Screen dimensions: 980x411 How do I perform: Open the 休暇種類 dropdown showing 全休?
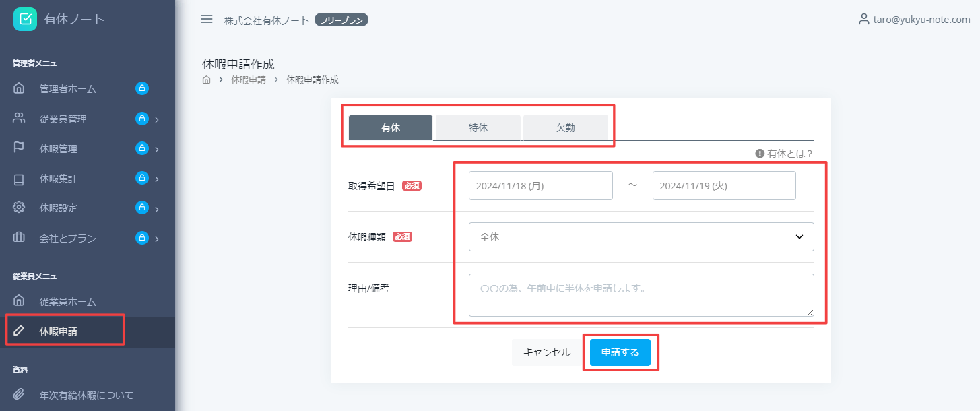pos(641,237)
